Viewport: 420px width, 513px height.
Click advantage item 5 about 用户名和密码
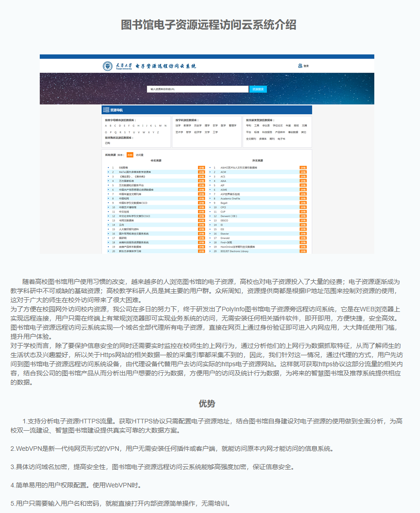click(121, 503)
